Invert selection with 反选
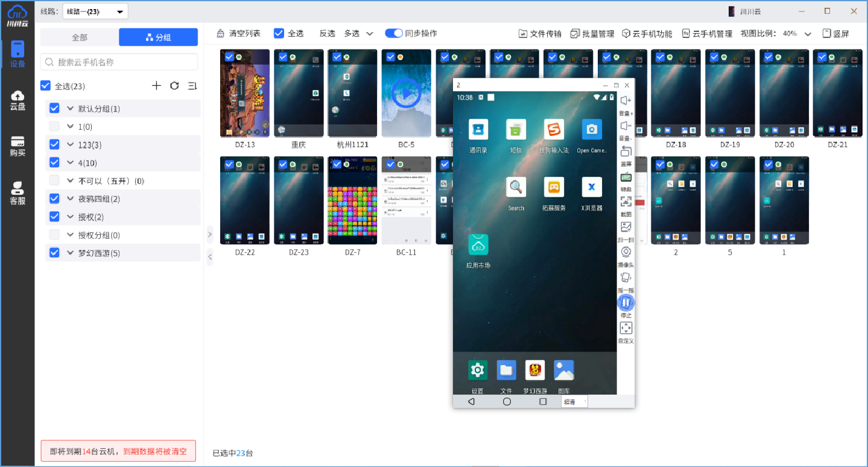Image resolution: width=868 pixels, height=467 pixels. 327,33
